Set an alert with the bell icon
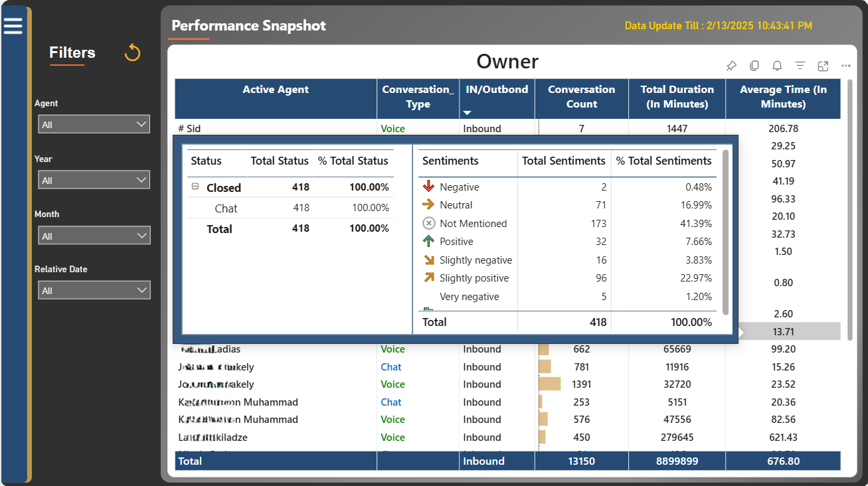 pos(777,66)
